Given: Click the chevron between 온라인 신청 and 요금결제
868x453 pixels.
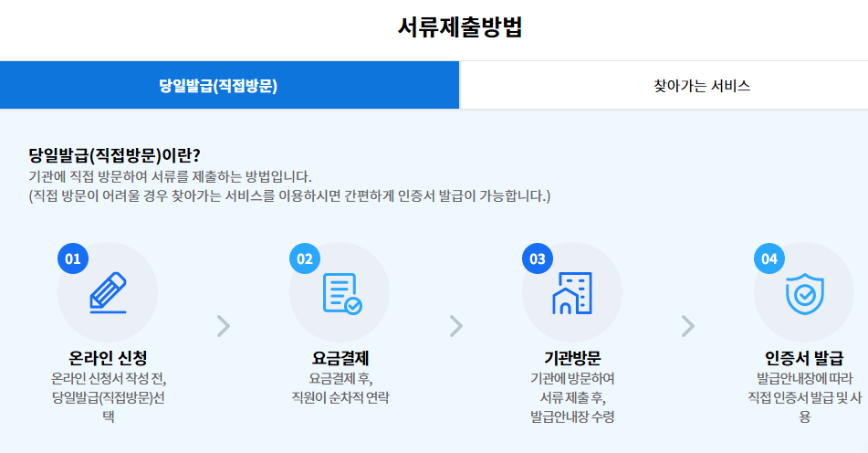Looking at the screenshot, I should point(223,326).
